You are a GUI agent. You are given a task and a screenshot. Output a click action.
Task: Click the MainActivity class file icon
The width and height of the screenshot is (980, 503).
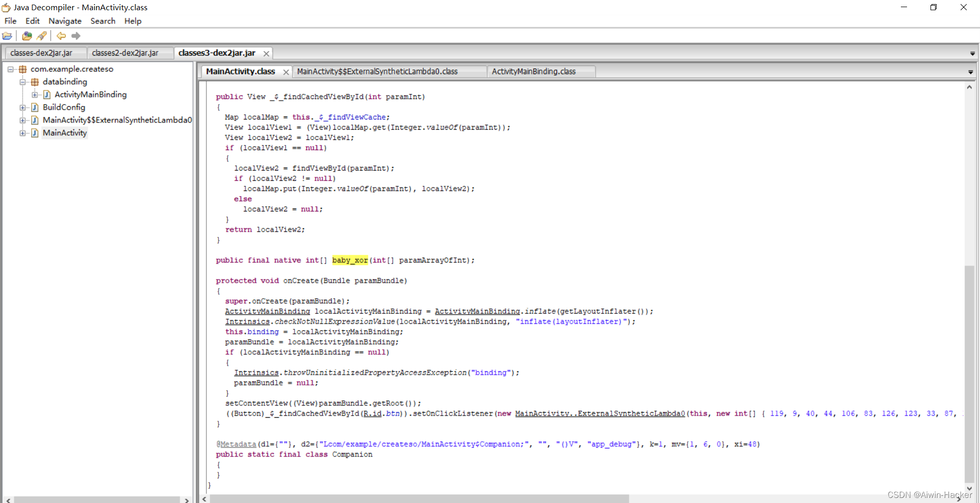tap(35, 133)
